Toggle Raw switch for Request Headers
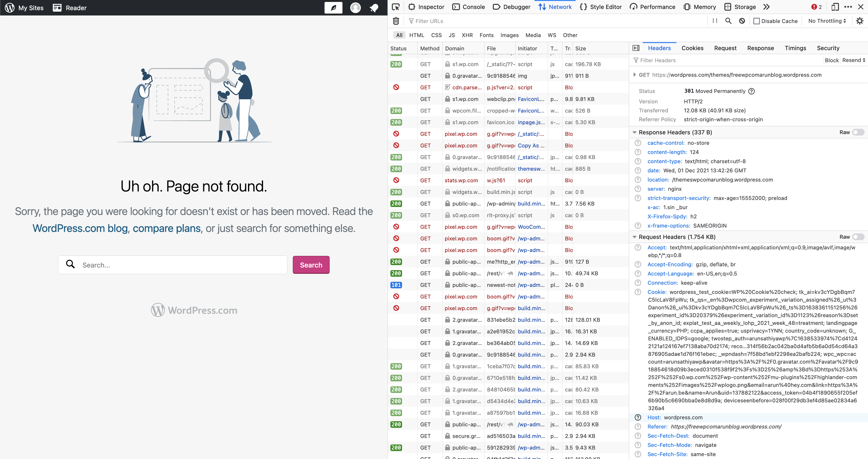The height and width of the screenshot is (459, 868). (858, 237)
